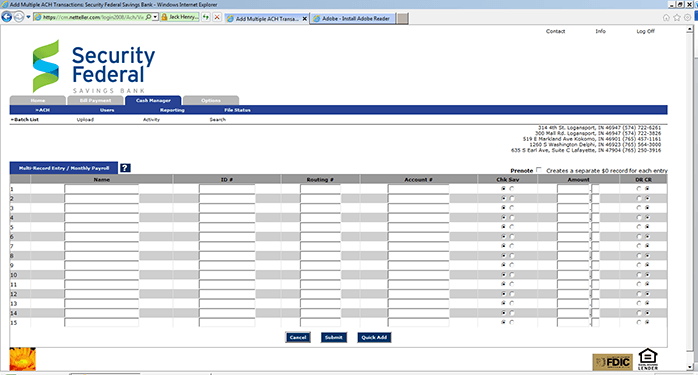Click the Contact link at top
698x375 pixels.
point(556,31)
